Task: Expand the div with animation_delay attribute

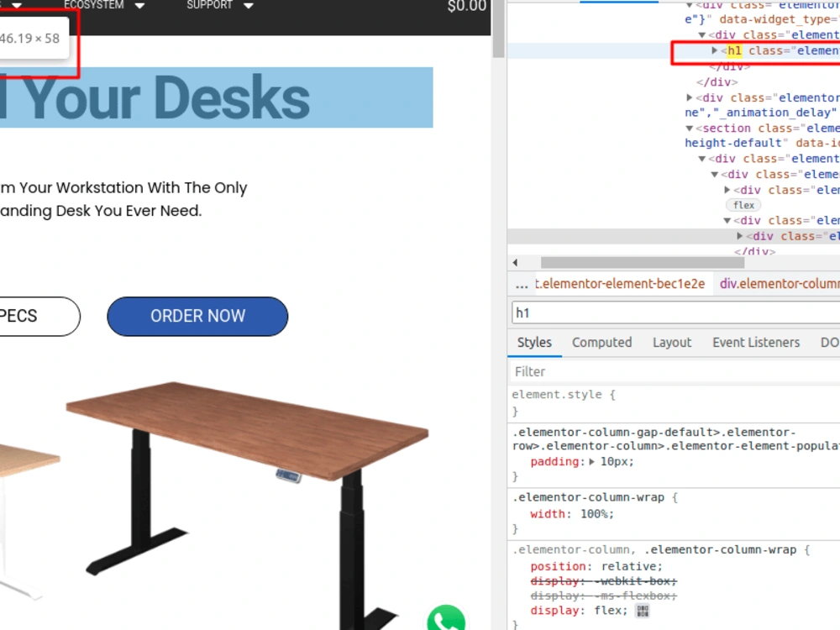Action: pyautogui.click(x=690, y=98)
